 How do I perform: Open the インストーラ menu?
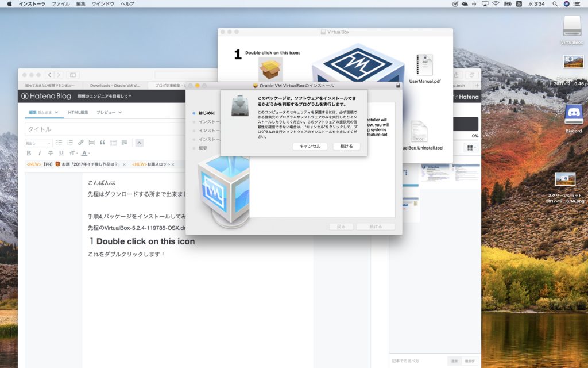pos(32,4)
